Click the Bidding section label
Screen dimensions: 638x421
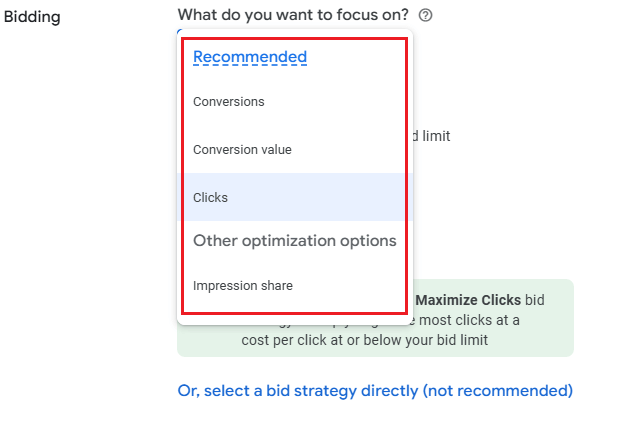pyautogui.click(x=33, y=17)
